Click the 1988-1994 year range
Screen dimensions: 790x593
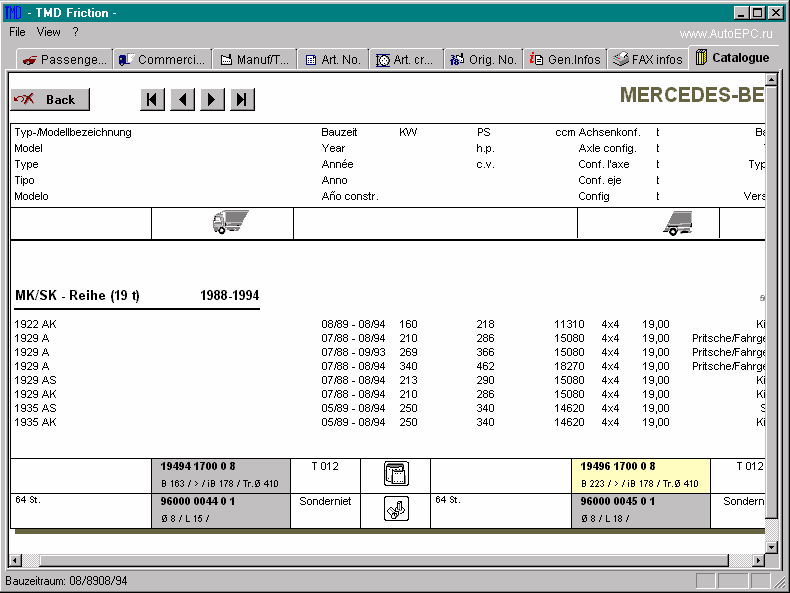click(x=229, y=295)
